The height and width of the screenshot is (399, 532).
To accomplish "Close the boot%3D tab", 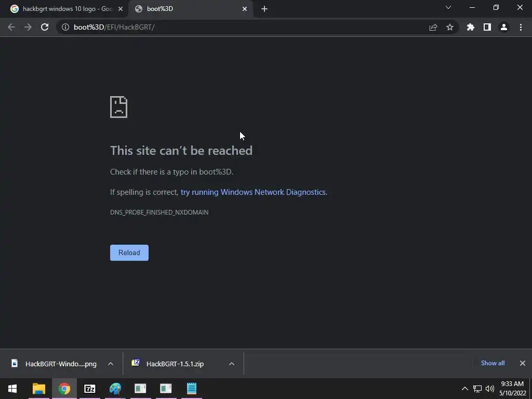I will tap(245, 9).
